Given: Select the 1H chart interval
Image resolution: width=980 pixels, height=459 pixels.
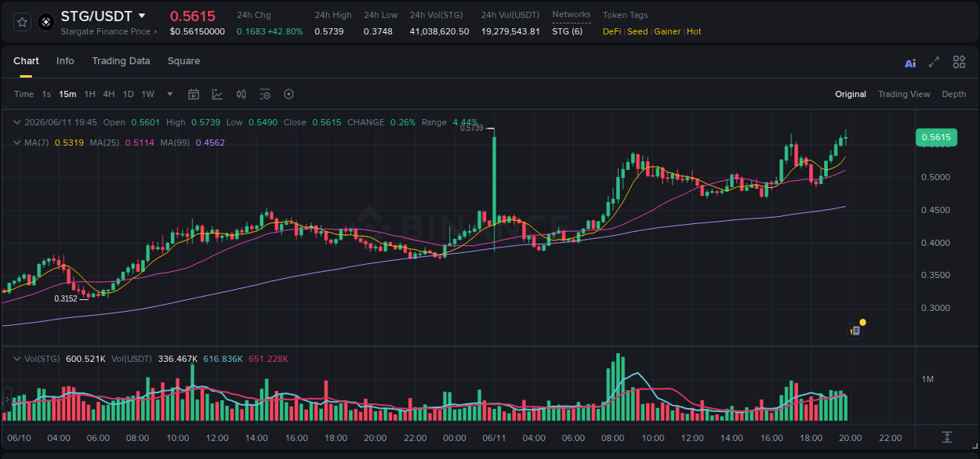Looking at the screenshot, I should (89, 94).
